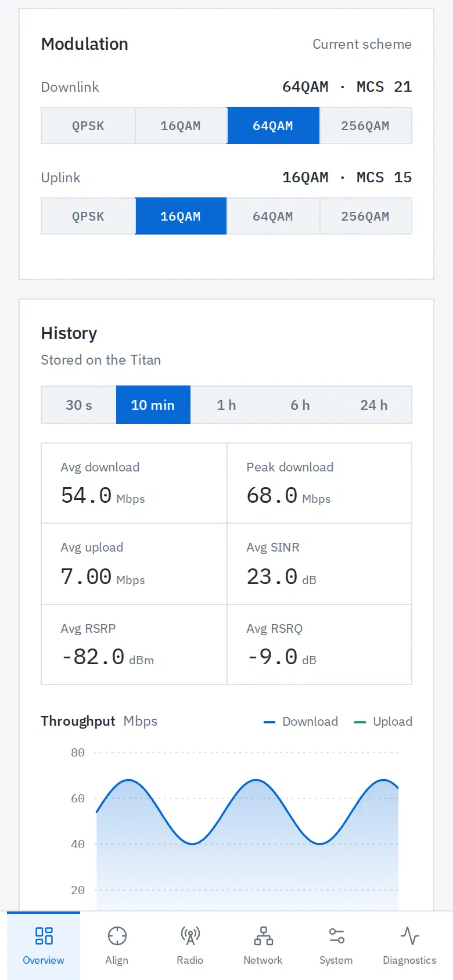The width and height of the screenshot is (453, 980).
Task: Click the 'Current scheme' label
Action: coord(362,44)
